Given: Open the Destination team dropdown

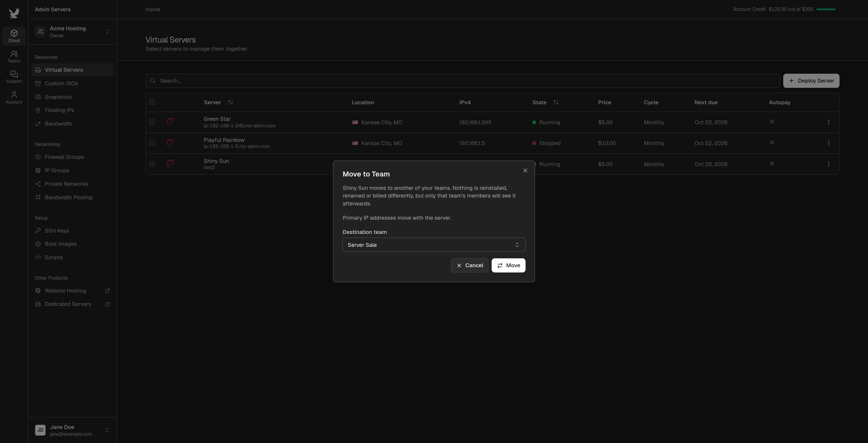Looking at the screenshot, I should (434, 245).
